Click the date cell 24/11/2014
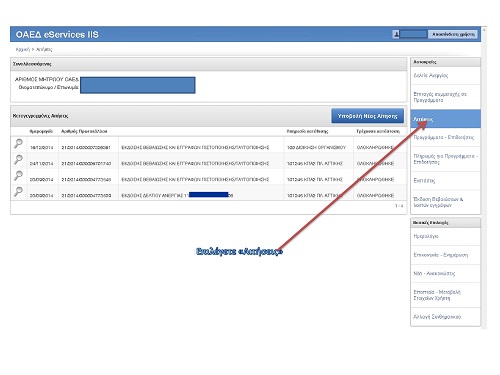The height and width of the screenshot is (375, 500). pos(41,163)
